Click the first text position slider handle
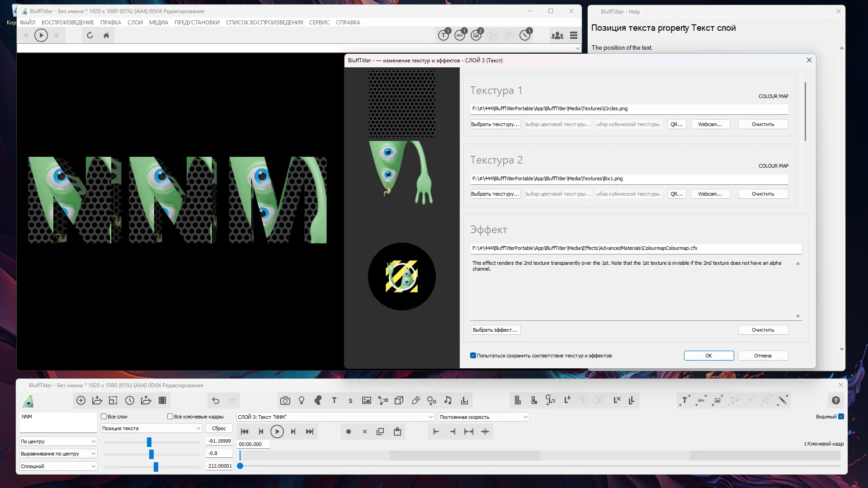 pos(149,441)
